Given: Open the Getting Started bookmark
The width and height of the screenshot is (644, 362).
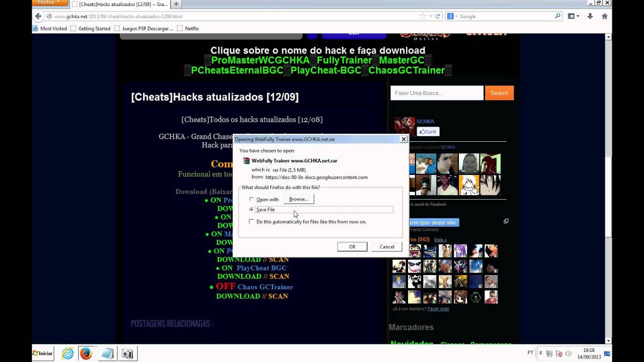Looking at the screenshot, I should 91,29.
